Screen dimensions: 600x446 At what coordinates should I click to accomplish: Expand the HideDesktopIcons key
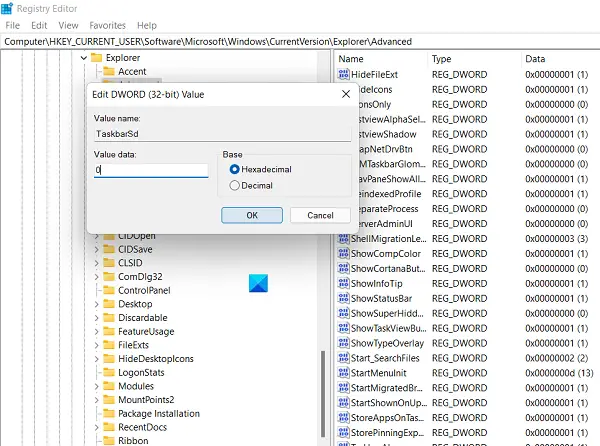pos(96,359)
